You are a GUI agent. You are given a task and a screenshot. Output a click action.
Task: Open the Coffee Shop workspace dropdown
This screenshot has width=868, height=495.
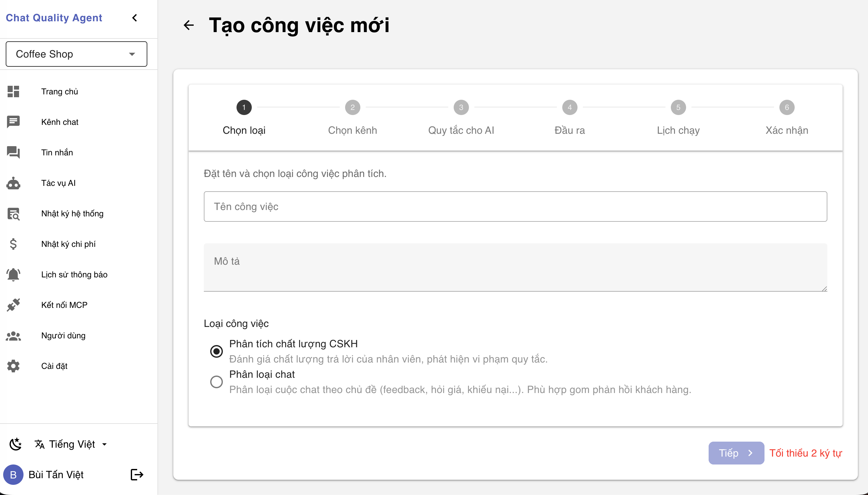click(x=76, y=54)
